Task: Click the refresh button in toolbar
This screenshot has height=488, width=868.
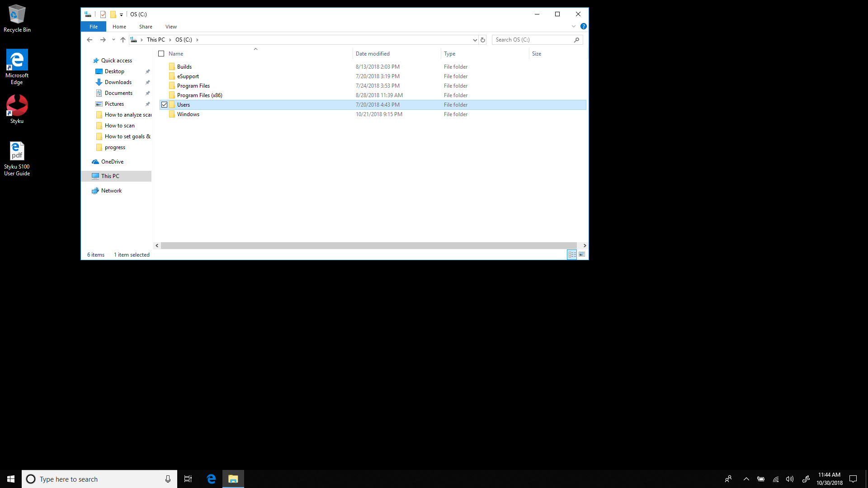Action: click(x=482, y=39)
